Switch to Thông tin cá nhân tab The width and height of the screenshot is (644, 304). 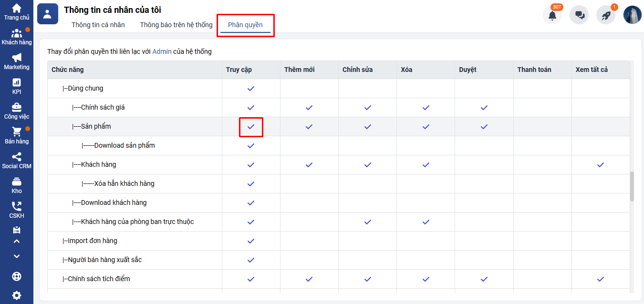tap(98, 25)
